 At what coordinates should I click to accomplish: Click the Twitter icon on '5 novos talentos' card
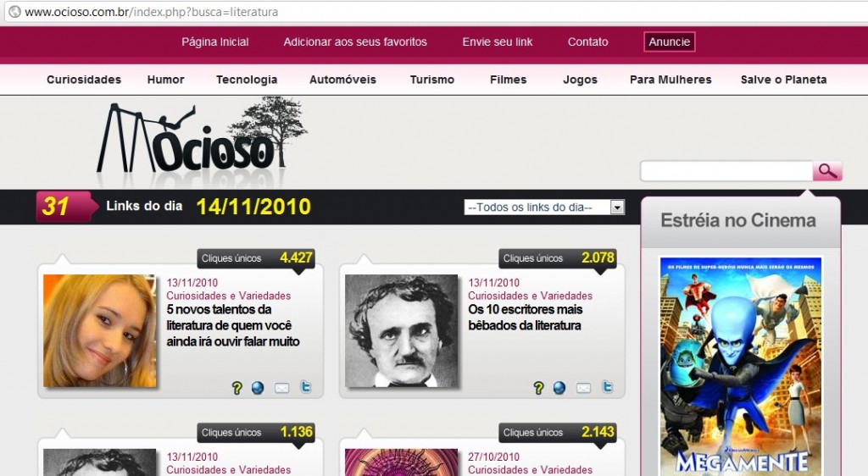(x=305, y=387)
